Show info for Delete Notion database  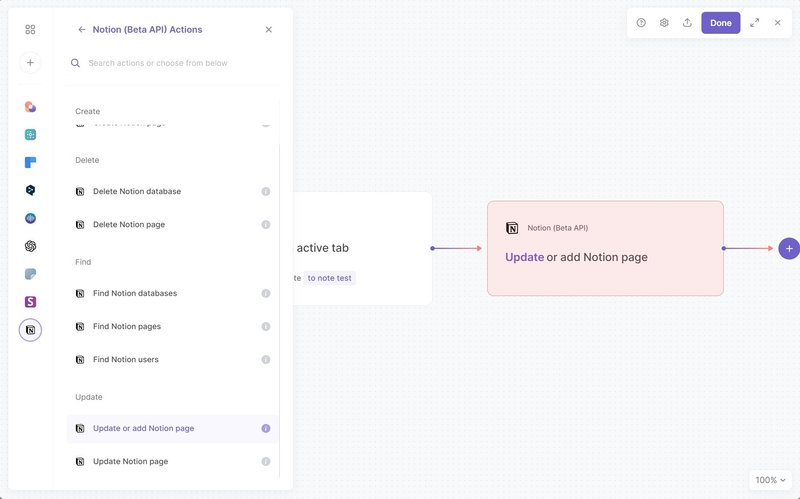pos(266,191)
